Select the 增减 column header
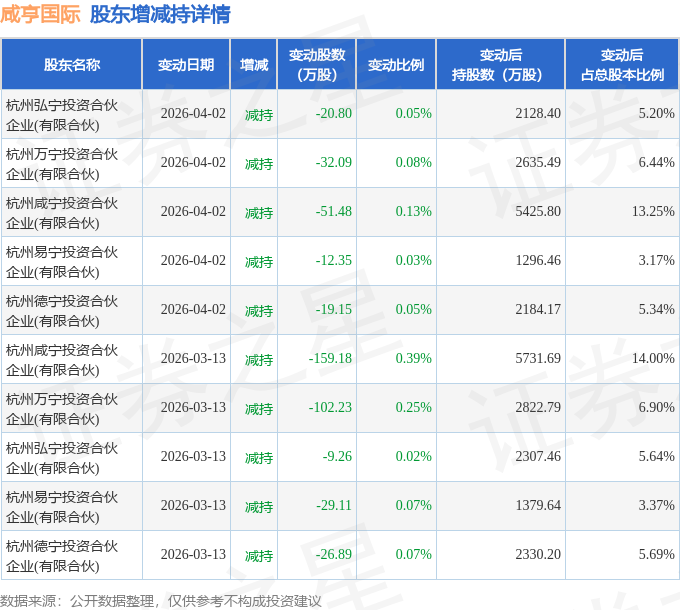Viewport: 680px width, 610px height. (x=254, y=65)
